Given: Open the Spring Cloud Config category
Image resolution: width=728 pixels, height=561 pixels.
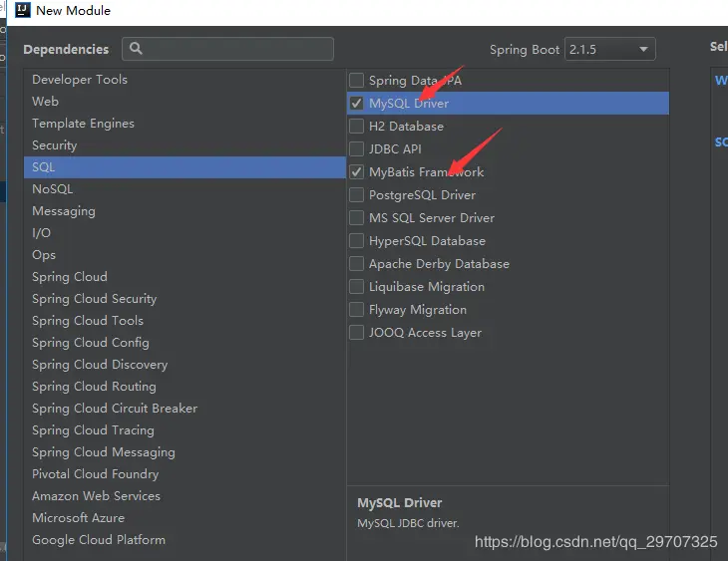Looking at the screenshot, I should pyautogui.click(x=184, y=343).
